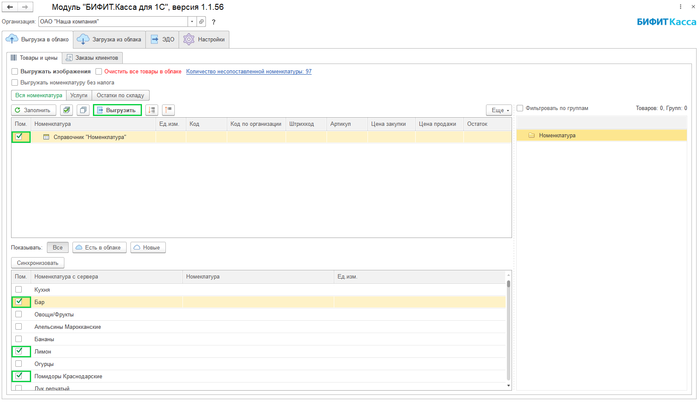This screenshot has width=700, height=403.
Task: Open the organization dropdown arrow
Action: pyautogui.click(x=192, y=21)
